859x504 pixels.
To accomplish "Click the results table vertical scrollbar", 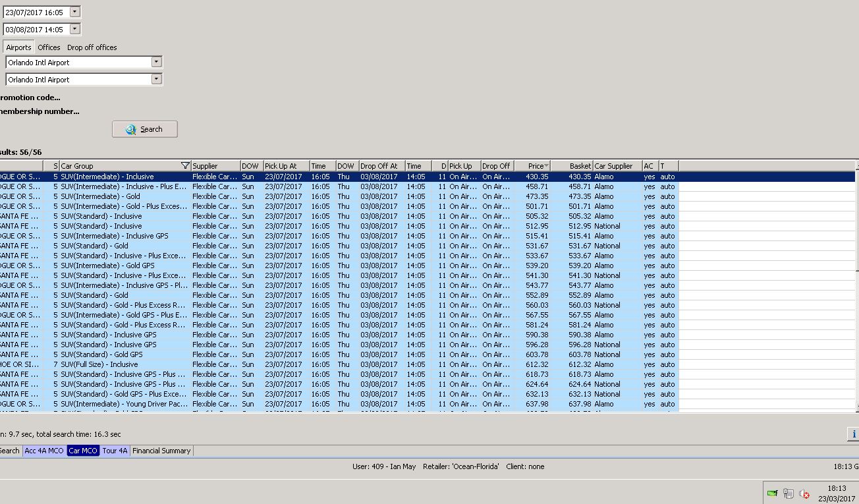I will coord(857,286).
